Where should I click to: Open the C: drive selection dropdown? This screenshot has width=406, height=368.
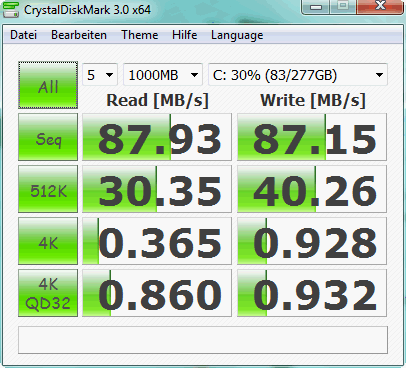(298, 75)
